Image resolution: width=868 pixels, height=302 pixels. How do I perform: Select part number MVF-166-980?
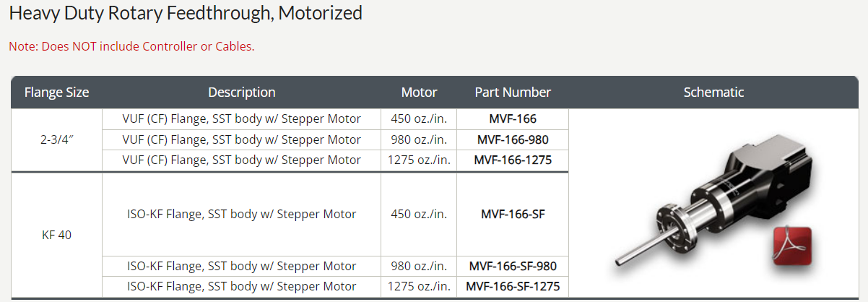pyautogui.click(x=513, y=139)
